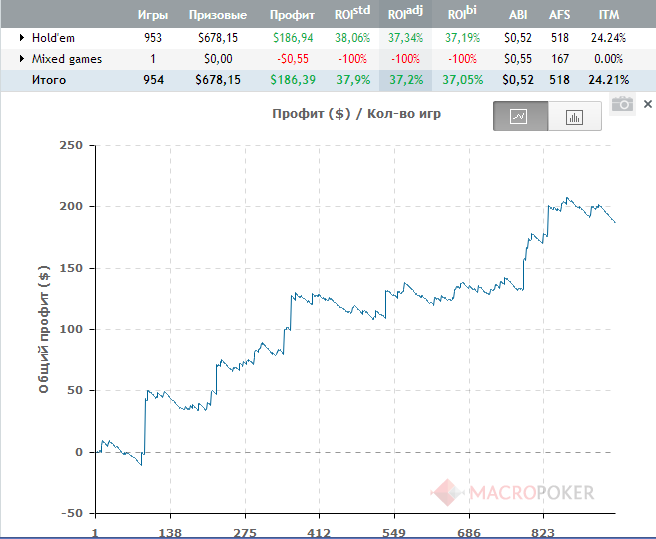This screenshot has width=656, height=539.
Task: Select the Итого row label
Action: pyautogui.click(x=49, y=80)
